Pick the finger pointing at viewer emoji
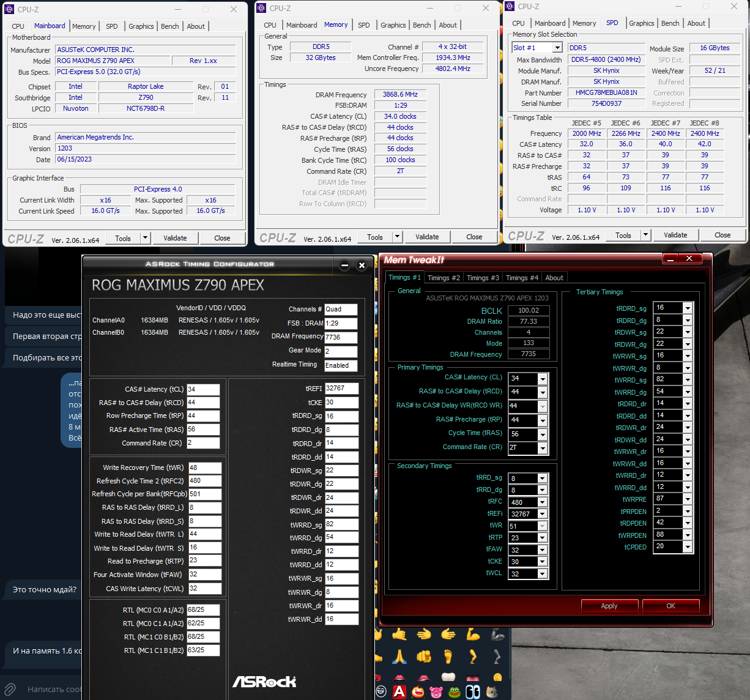The height and width of the screenshot is (700, 750). [424, 657]
